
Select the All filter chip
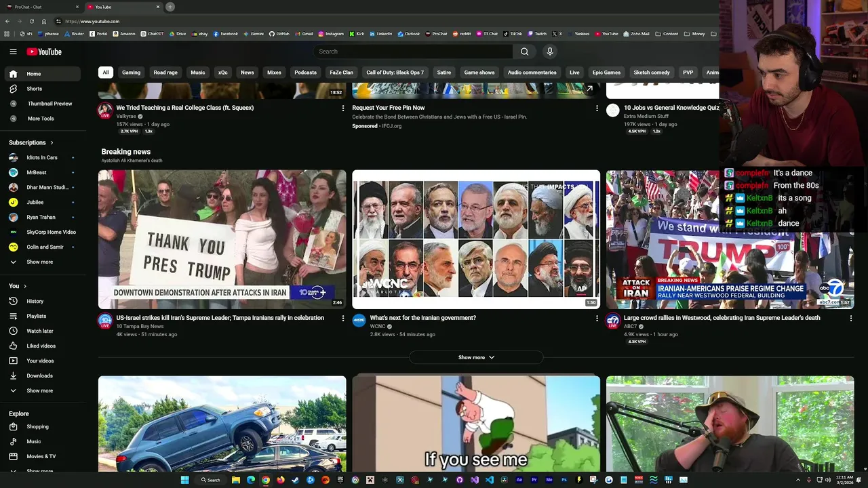[105, 73]
